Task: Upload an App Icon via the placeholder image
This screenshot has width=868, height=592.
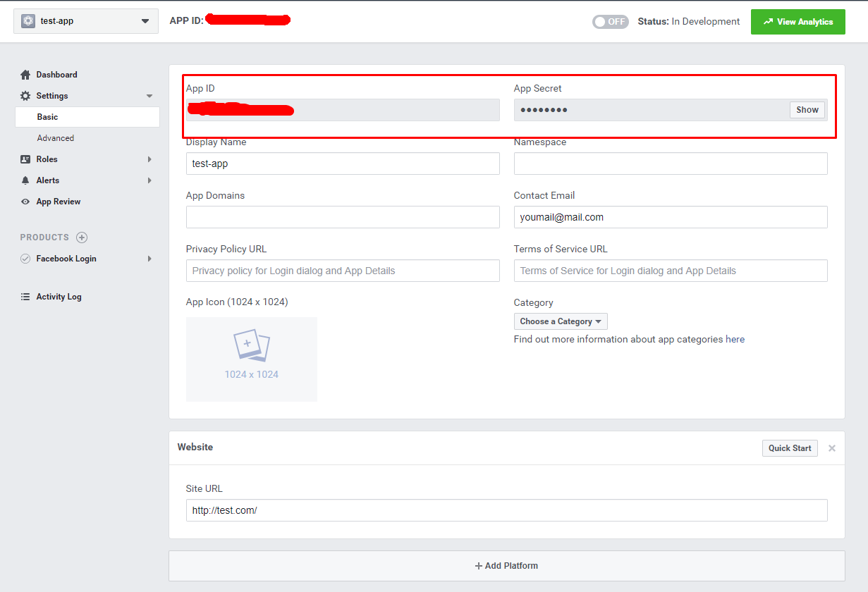Action: [x=252, y=359]
